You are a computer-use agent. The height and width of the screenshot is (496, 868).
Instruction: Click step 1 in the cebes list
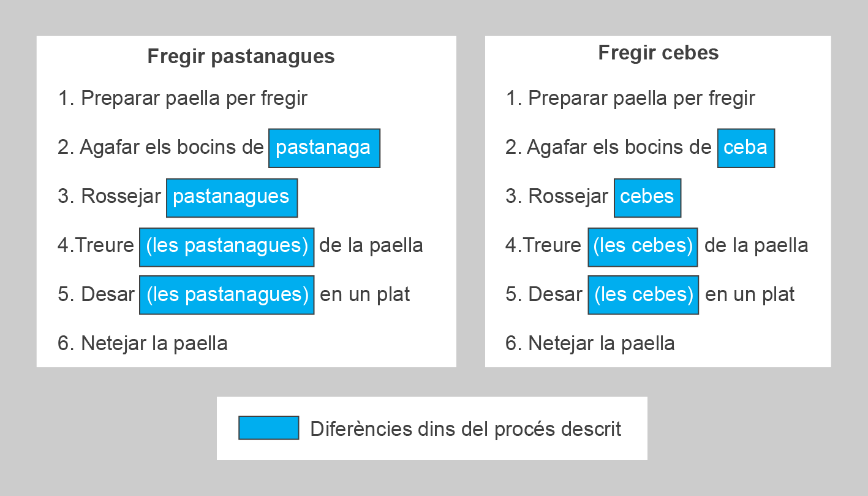point(630,98)
